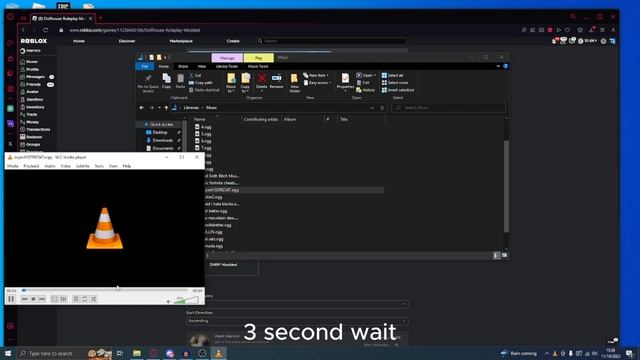Screen dimensions: 640x360
Task: Toggle VLC shuffle button
Action: coord(93,299)
